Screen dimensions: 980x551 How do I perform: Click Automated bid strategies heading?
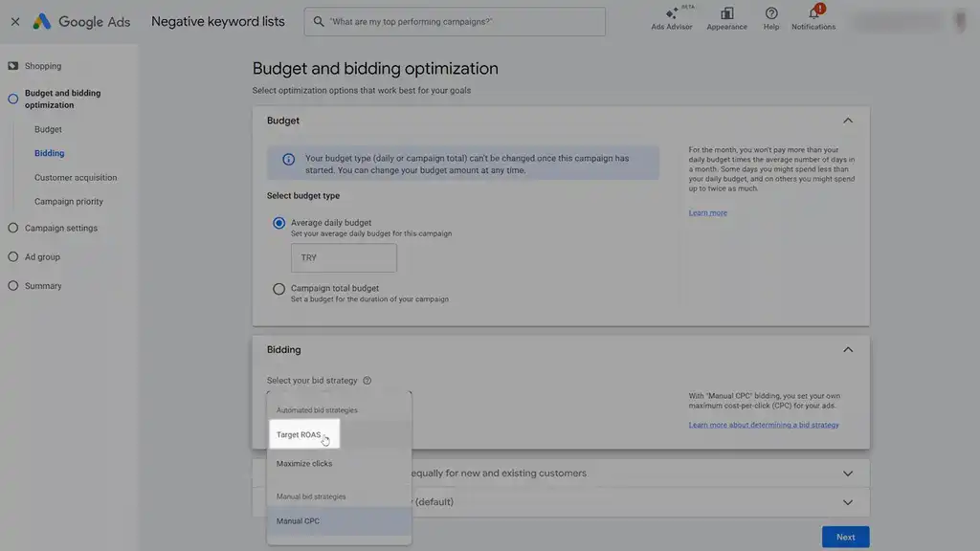pos(317,410)
